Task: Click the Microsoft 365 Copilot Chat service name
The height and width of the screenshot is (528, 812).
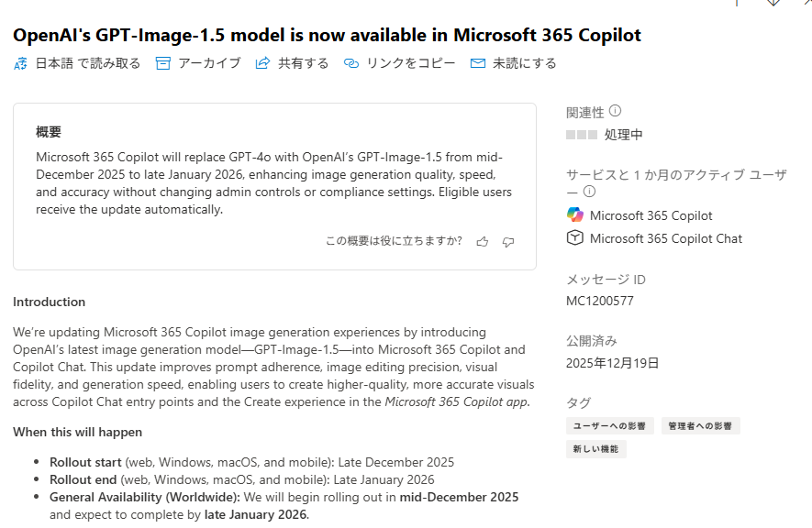Action: click(x=665, y=238)
